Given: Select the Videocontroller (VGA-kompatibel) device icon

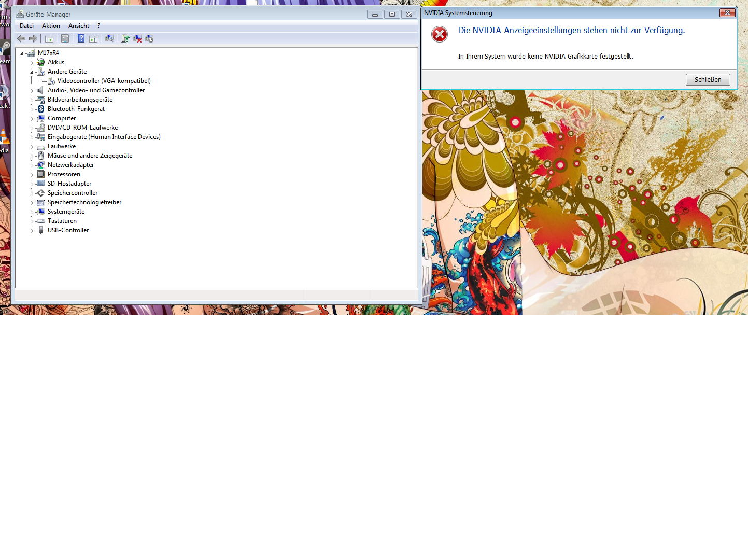Looking at the screenshot, I should [x=51, y=81].
